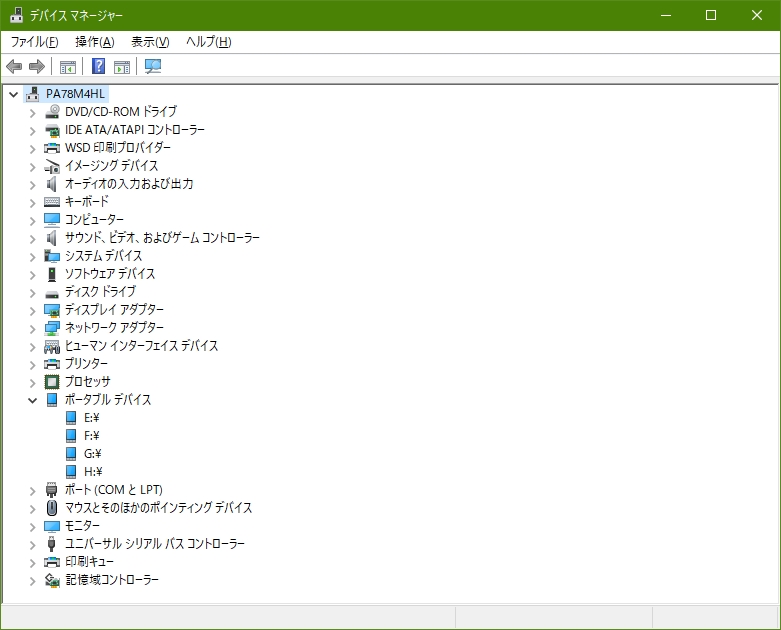Expand the ネットワーク アダプター node
Image resolution: width=781 pixels, height=630 pixels.
[32, 329]
